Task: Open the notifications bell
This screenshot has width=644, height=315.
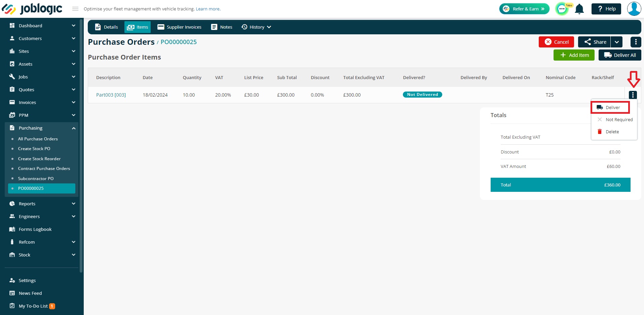Action: 579,9
